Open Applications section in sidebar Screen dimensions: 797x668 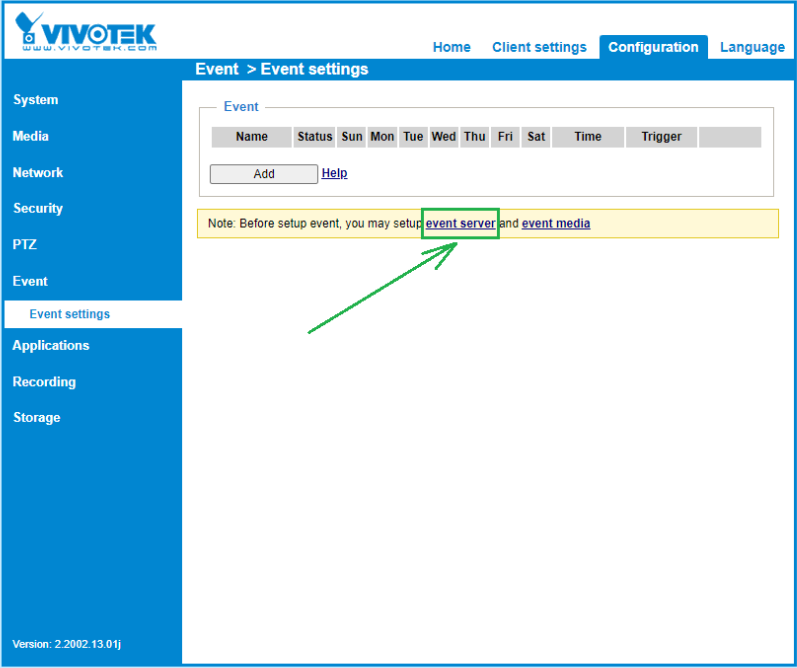pyautogui.click(x=51, y=346)
